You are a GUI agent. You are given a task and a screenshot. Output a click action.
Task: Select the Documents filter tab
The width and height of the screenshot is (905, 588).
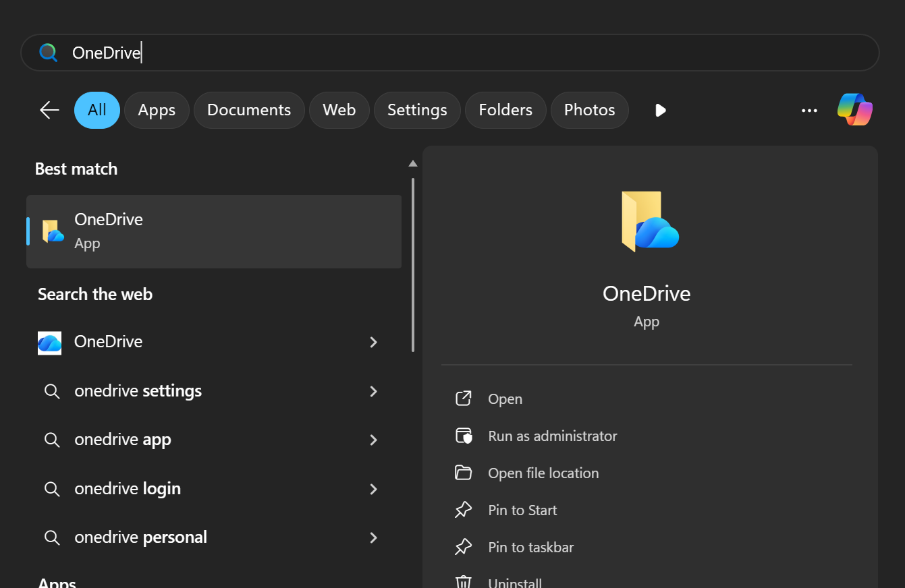[x=249, y=110]
